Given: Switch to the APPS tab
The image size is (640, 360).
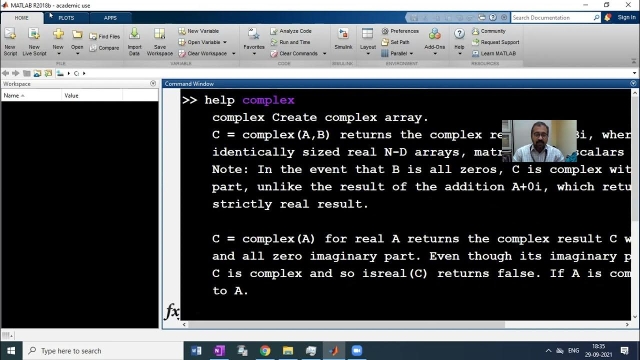Looking at the screenshot, I should tap(110, 18).
